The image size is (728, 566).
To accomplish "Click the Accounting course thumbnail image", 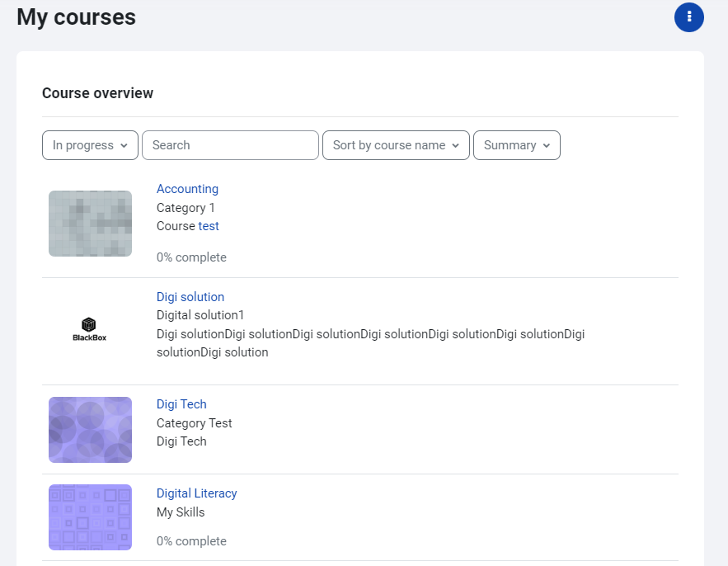I will pos(90,224).
